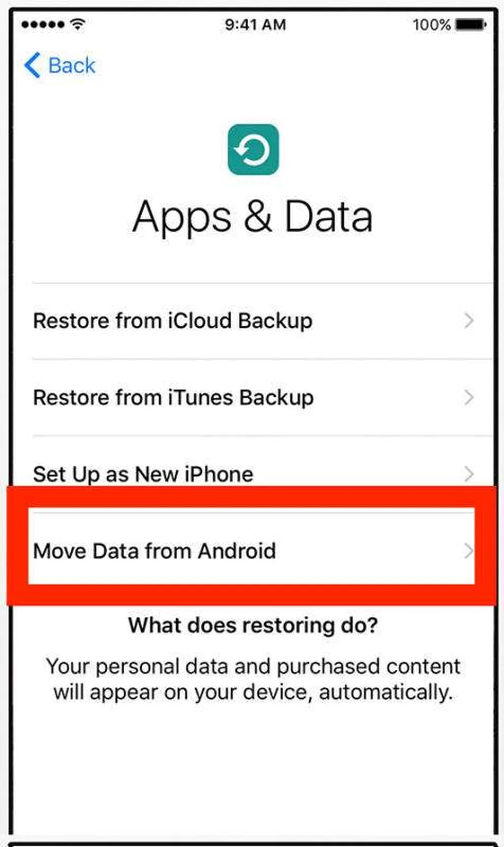Select Restore from iTunes Backup
Viewport: 504px width, 847px height.
262,398
